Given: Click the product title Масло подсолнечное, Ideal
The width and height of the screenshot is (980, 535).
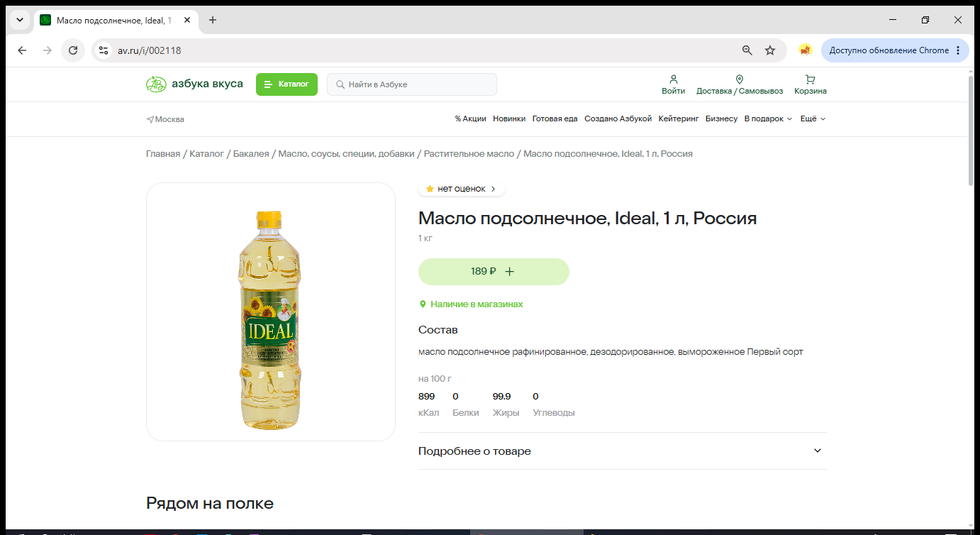Looking at the screenshot, I should tap(588, 219).
